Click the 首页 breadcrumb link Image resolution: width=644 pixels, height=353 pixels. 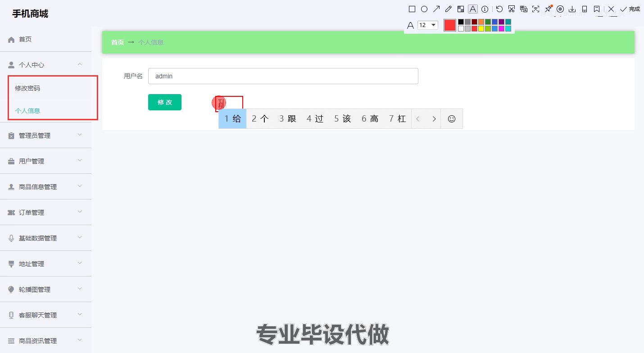(118, 42)
